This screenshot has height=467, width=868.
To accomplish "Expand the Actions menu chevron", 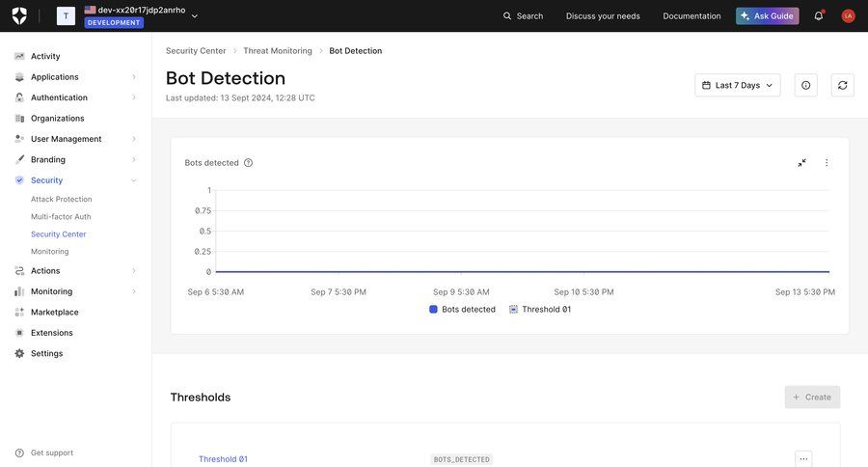I will 134,271.
